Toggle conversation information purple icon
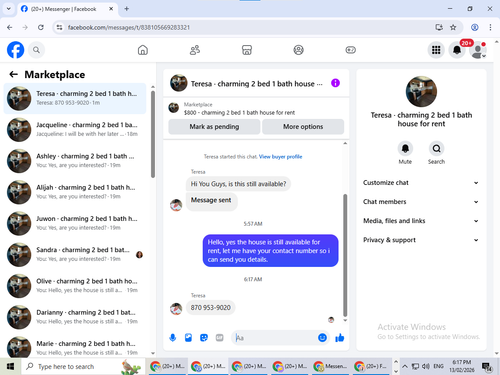 335,83
